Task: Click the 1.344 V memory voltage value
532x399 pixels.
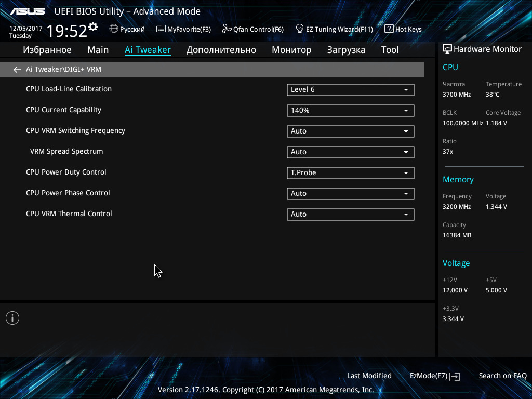Action: [x=496, y=207]
